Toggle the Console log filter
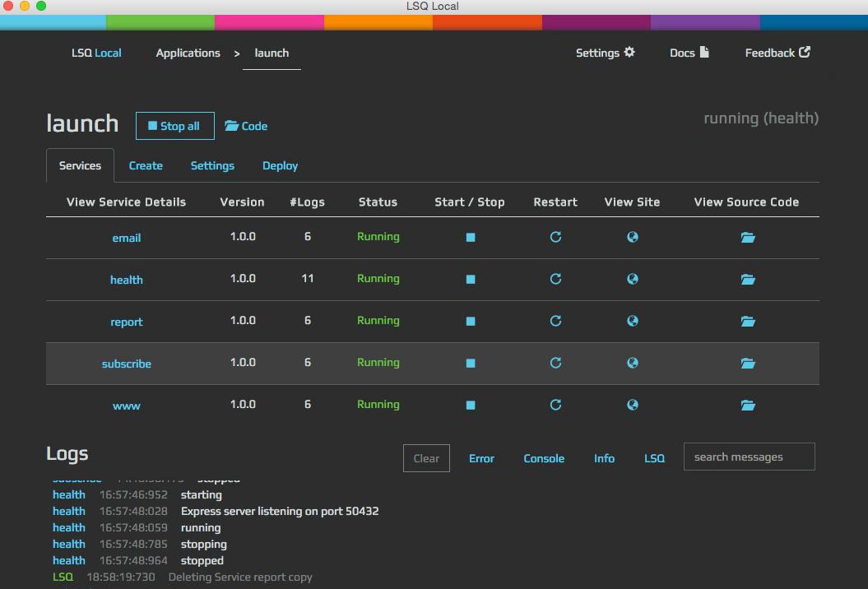The width and height of the screenshot is (868, 589). [544, 458]
